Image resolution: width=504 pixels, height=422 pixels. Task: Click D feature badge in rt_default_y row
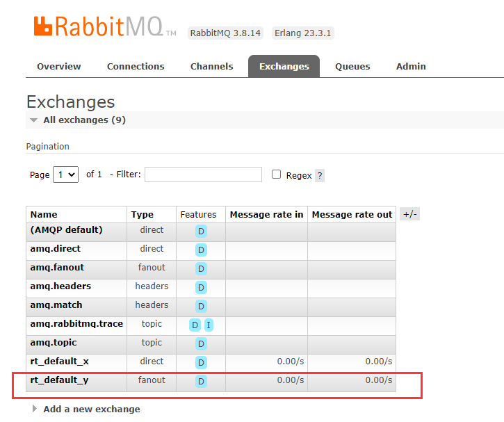pos(201,381)
